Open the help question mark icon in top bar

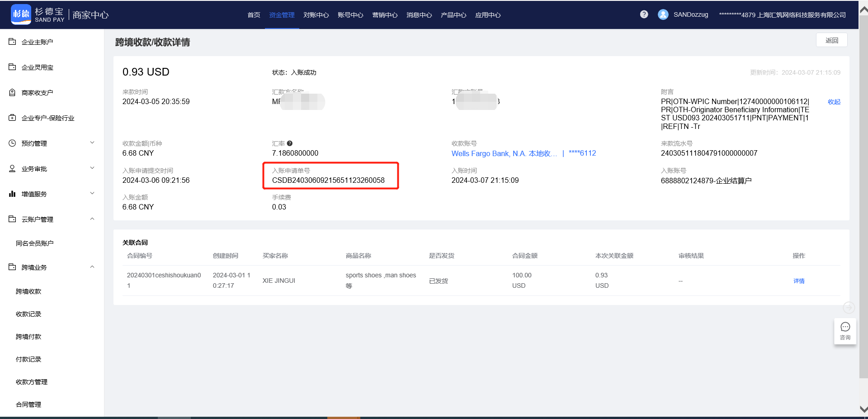(643, 14)
